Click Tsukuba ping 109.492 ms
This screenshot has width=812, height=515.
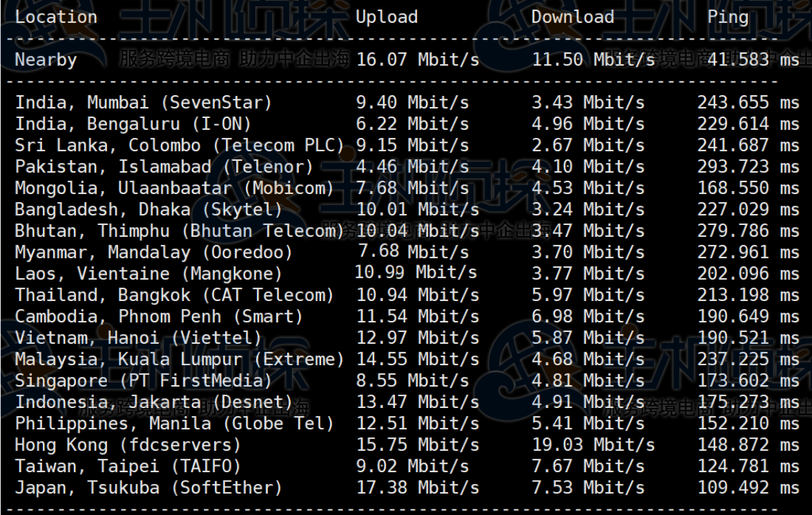click(x=749, y=488)
